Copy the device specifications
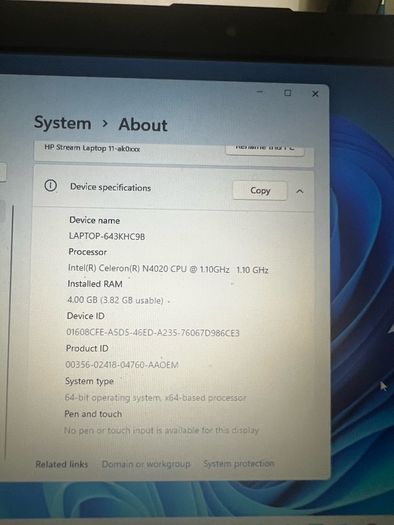Screen dimensions: 394x525 (x=260, y=191)
